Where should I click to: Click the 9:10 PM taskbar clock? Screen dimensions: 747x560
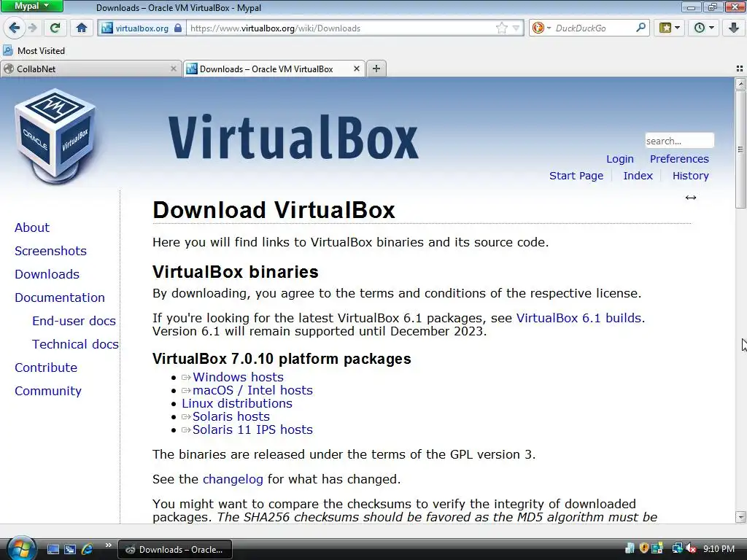click(719, 548)
